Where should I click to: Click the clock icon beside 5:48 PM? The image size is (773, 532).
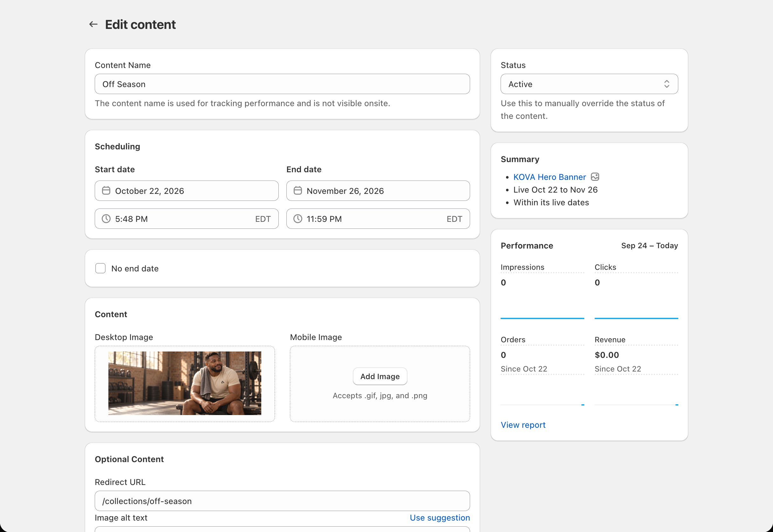pos(106,219)
